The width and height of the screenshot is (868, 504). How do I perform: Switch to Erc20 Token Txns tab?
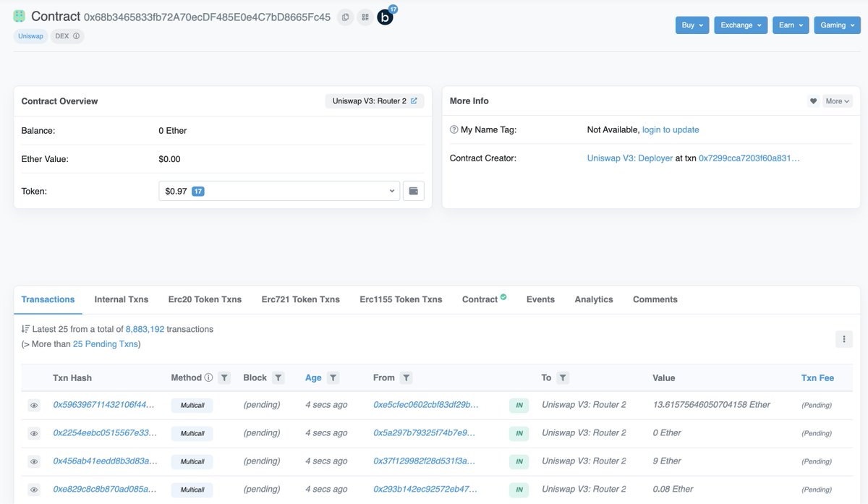pos(205,299)
